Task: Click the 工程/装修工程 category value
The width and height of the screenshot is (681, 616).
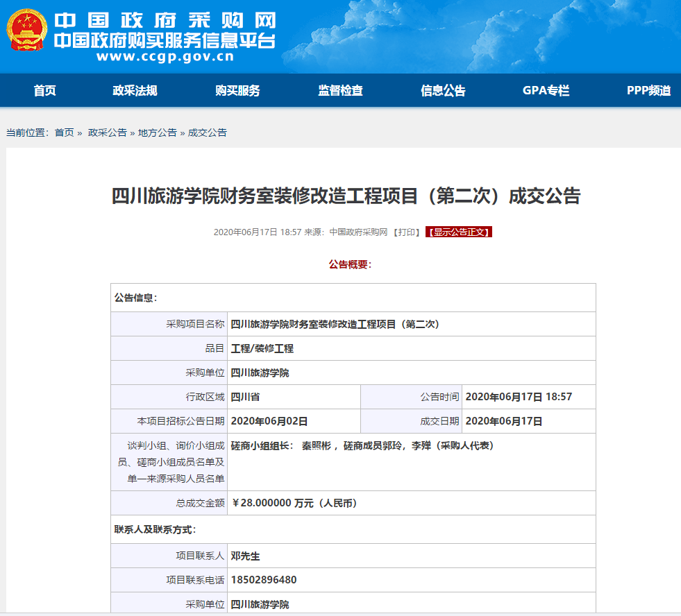Action: coord(262,349)
